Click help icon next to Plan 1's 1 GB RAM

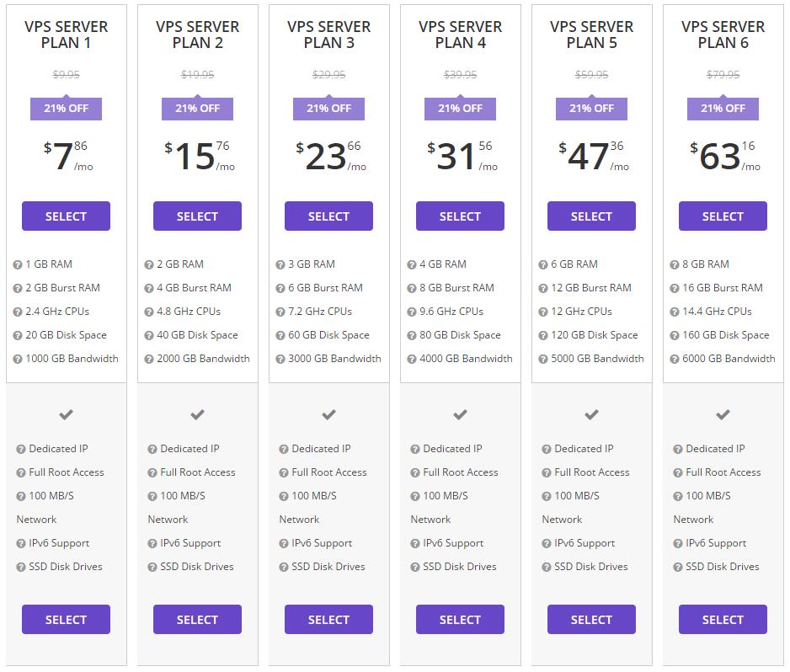point(18,264)
